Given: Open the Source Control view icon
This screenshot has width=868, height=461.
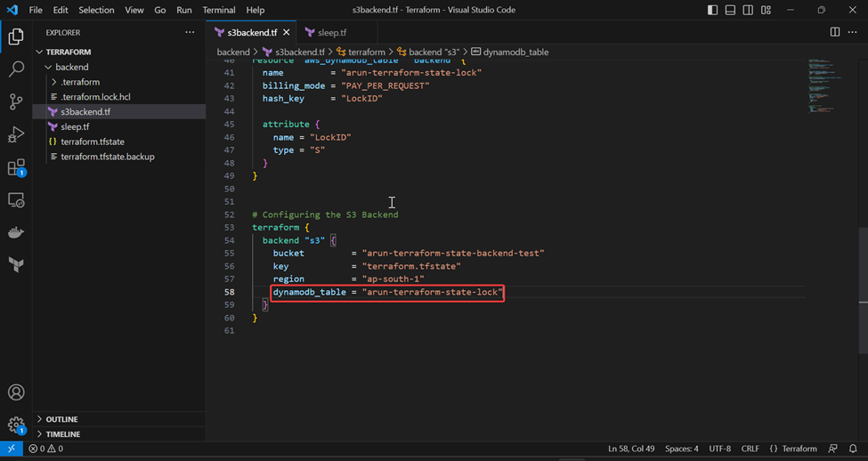Looking at the screenshot, I should pyautogui.click(x=16, y=101).
